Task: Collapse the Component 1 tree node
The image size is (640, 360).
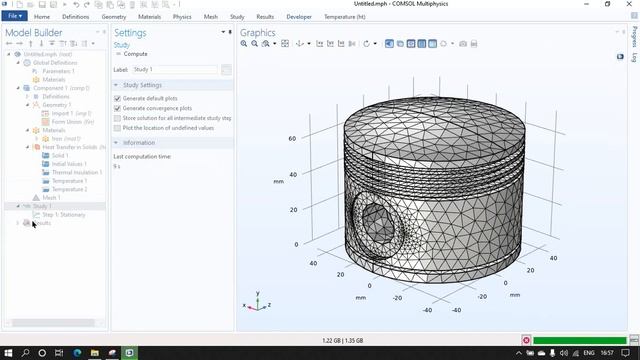Action: pos(18,88)
